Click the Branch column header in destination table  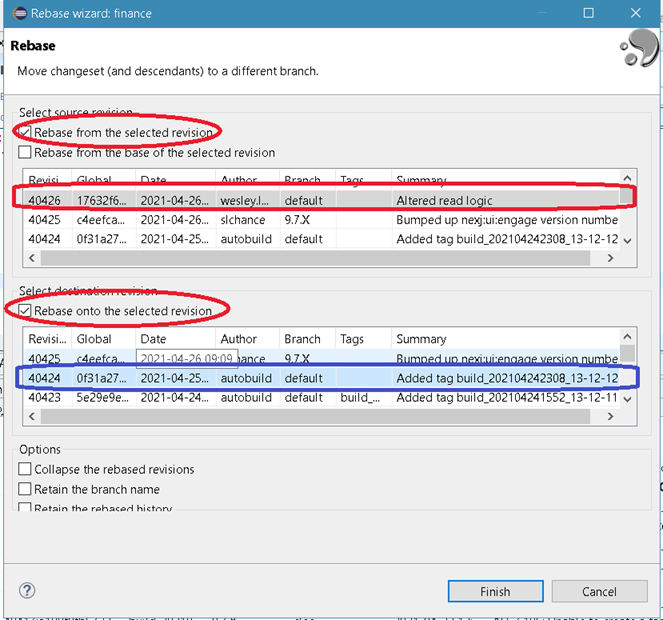(302, 339)
